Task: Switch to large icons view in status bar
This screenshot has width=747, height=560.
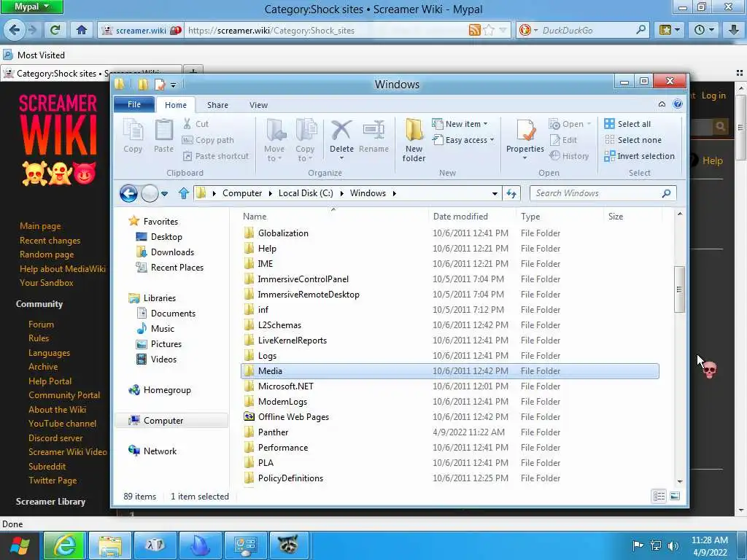Action: click(x=675, y=496)
